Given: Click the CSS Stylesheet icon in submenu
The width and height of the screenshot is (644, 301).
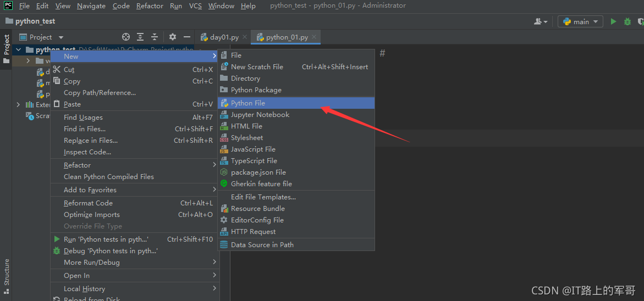Looking at the screenshot, I should coord(224,138).
